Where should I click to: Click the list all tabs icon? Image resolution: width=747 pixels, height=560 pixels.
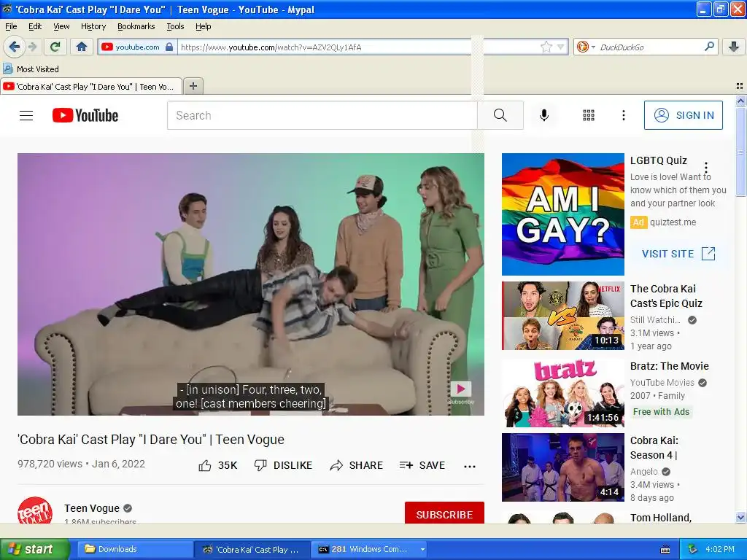[x=740, y=86]
